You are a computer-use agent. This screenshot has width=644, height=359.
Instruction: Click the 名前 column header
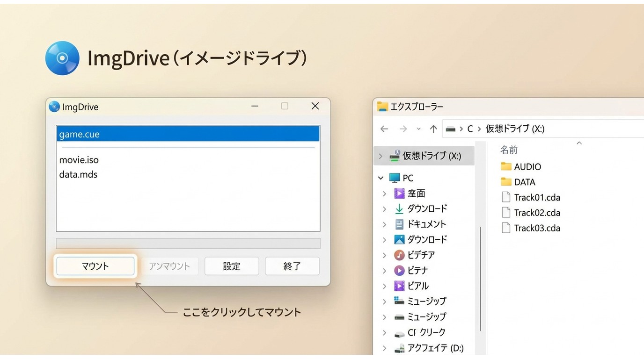click(509, 150)
